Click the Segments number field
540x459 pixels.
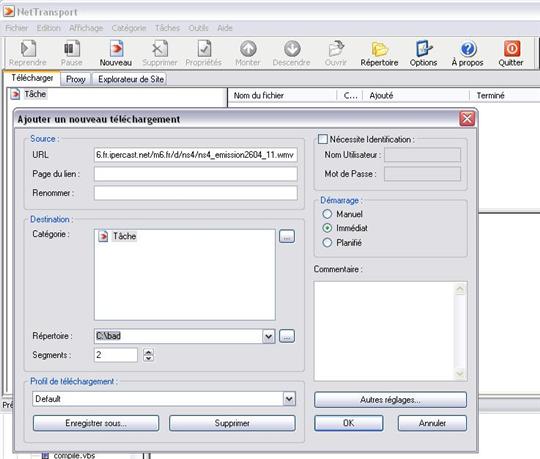pyautogui.click(x=116, y=355)
